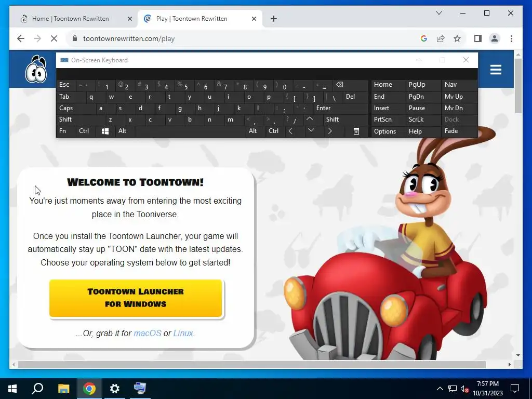Toggle the Fade key on the keyboard
532x399 pixels.
(459, 131)
